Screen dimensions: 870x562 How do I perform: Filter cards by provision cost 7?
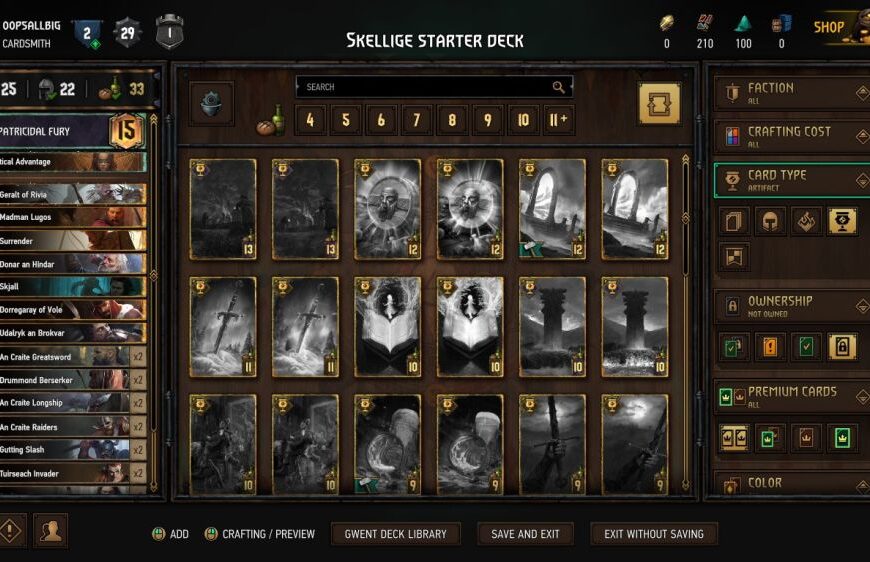pyautogui.click(x=416, y=120)
